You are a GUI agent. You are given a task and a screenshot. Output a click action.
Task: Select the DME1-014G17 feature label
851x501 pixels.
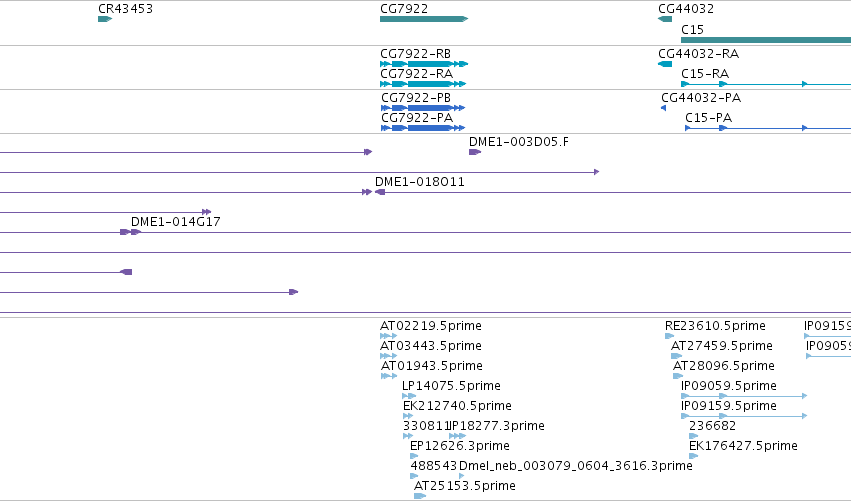176,221
